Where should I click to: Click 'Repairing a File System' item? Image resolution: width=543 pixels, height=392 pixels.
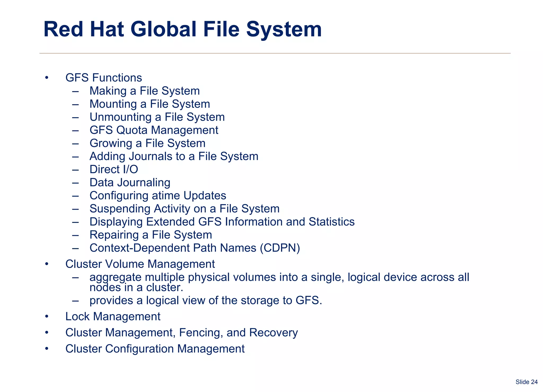click(151, 235)
